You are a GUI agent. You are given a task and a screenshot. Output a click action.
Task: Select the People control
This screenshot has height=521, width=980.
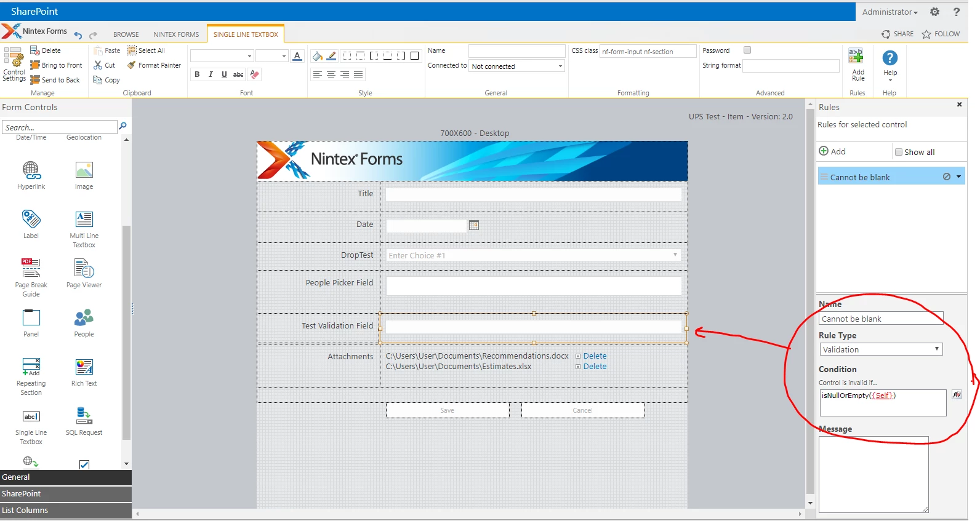tap(84, 323)
